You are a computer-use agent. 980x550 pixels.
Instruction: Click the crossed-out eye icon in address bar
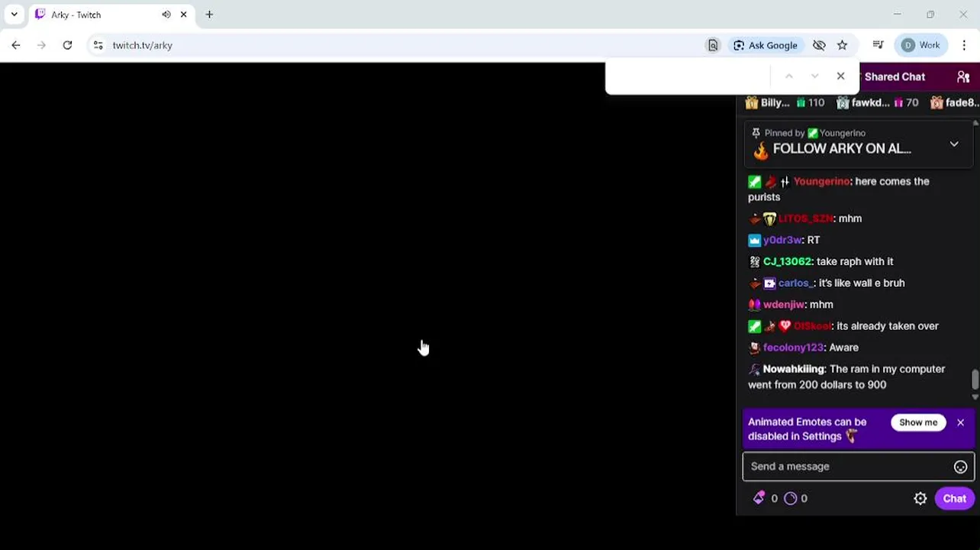819,45
